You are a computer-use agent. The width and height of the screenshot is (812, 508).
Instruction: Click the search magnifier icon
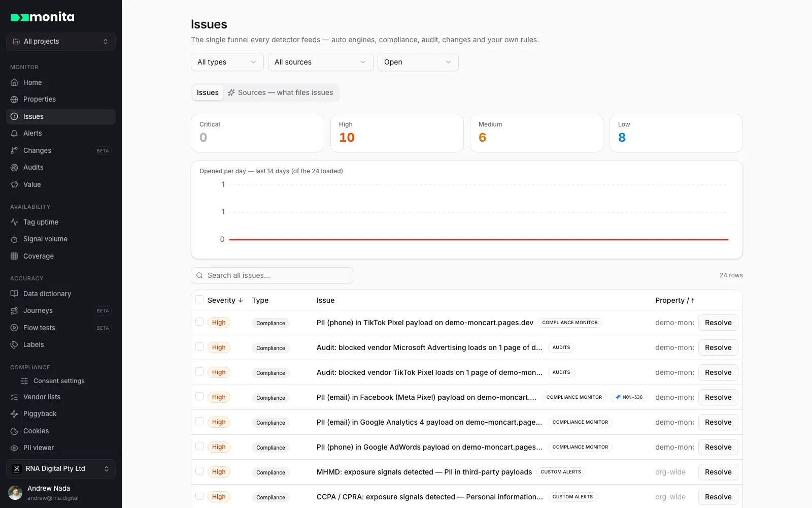pos(199,275)
